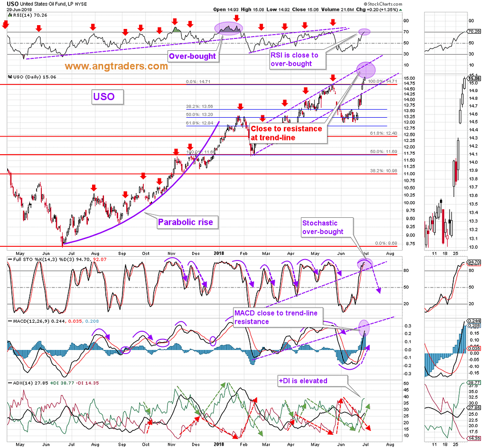Click the icon beside USO (Daily) label
The width and height of the screenshot is (486, 448).
pos(9,77)
